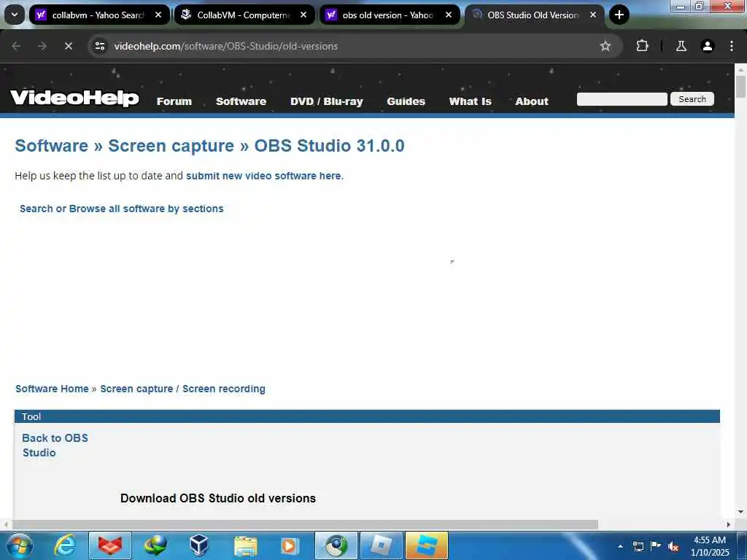Switch to obs old version Yahoo tab

click(x=389, y=15)
